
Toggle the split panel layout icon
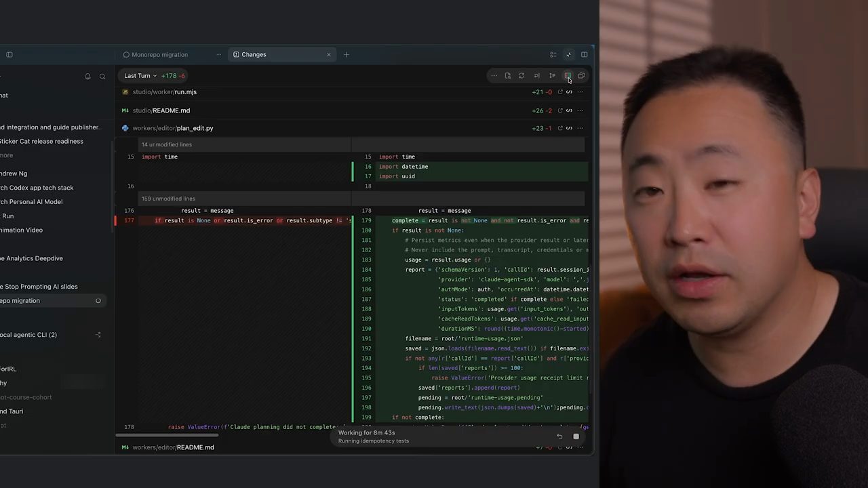point(584,54)
